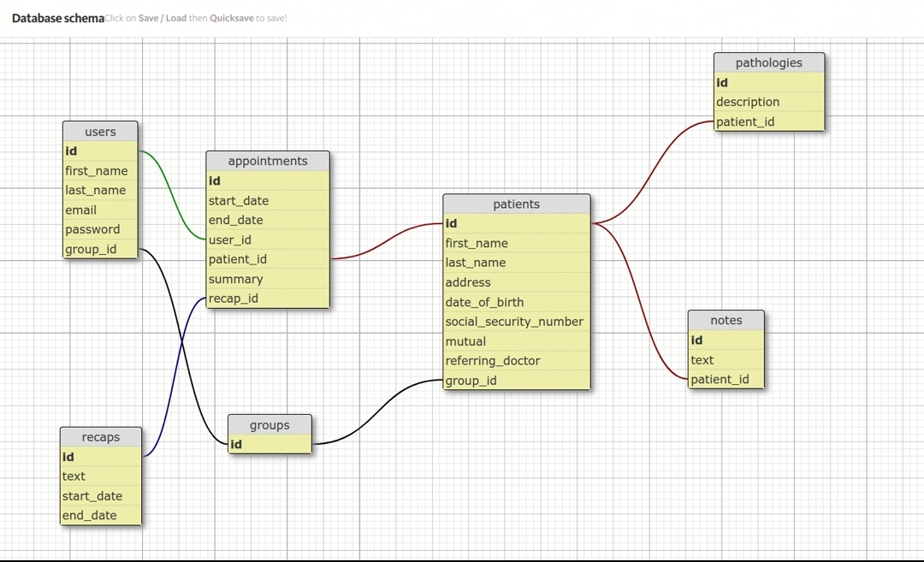Screen dimensions: 924x562
Task: Select the groups table title
Action: coord(269,425)
